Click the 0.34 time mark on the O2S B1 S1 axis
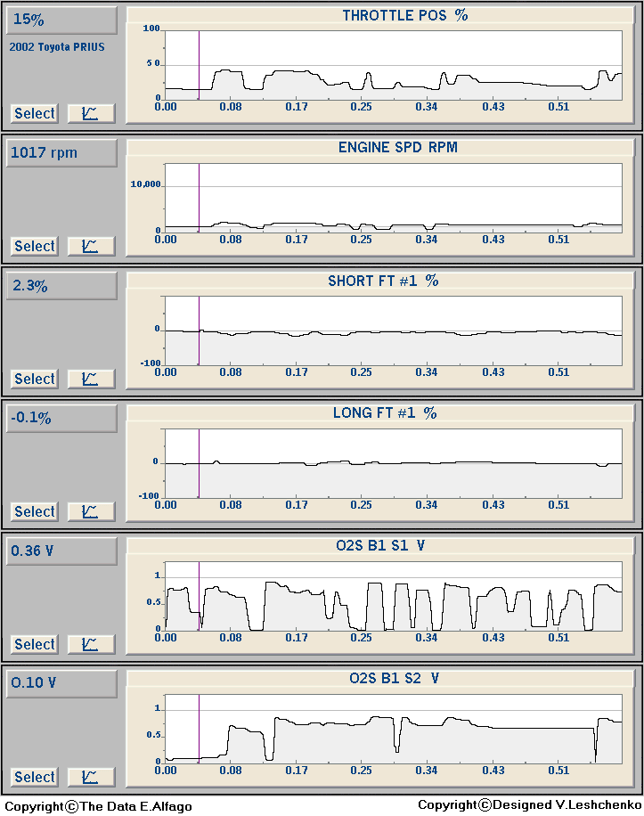644x816 pixels. (426, 638)
